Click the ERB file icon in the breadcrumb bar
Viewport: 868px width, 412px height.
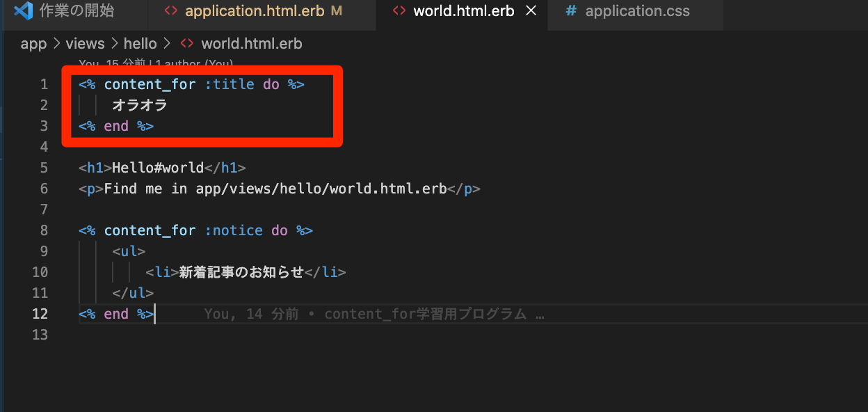186,43
